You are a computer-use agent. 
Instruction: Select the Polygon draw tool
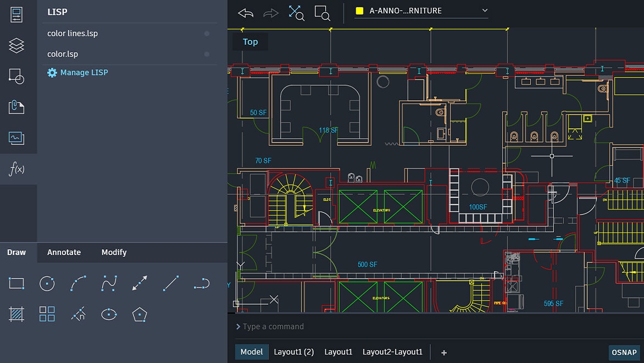tap(139, 313)
